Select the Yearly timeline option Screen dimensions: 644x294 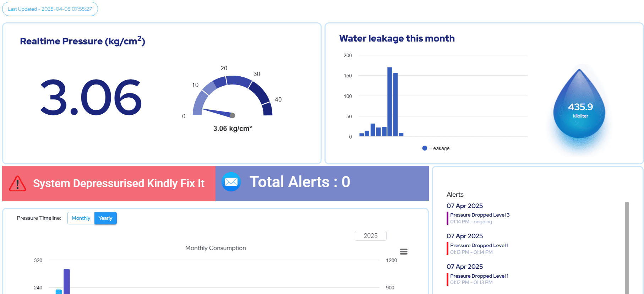[x=105, y=218]
